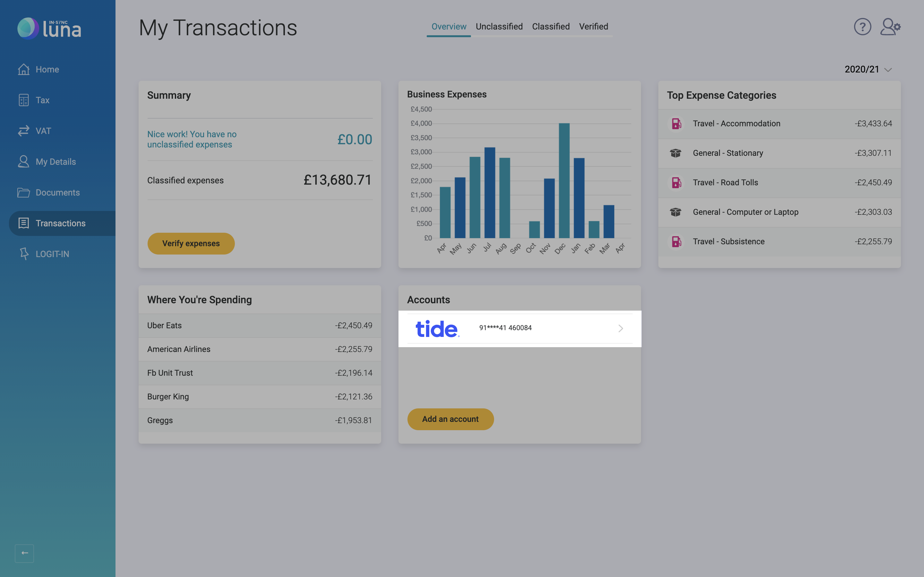Click the box icon beside General - Stationary
Screen dimensions: 924x577
(x=676, y=153)
